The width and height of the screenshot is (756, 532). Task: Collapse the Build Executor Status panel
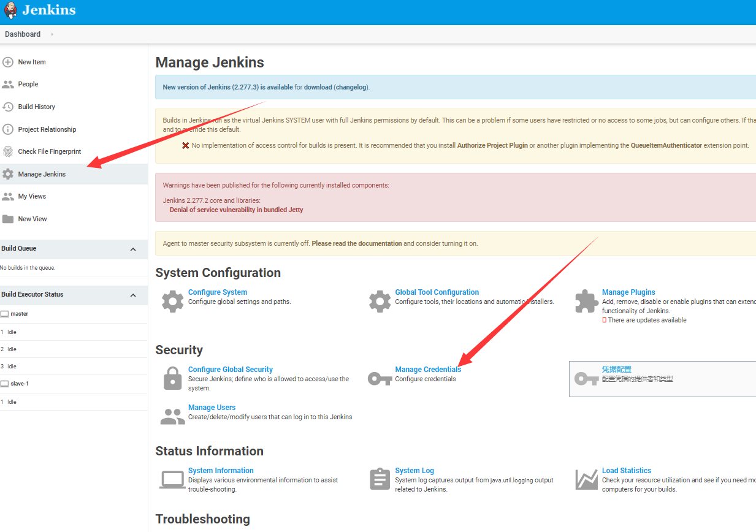tap(133, 295)
